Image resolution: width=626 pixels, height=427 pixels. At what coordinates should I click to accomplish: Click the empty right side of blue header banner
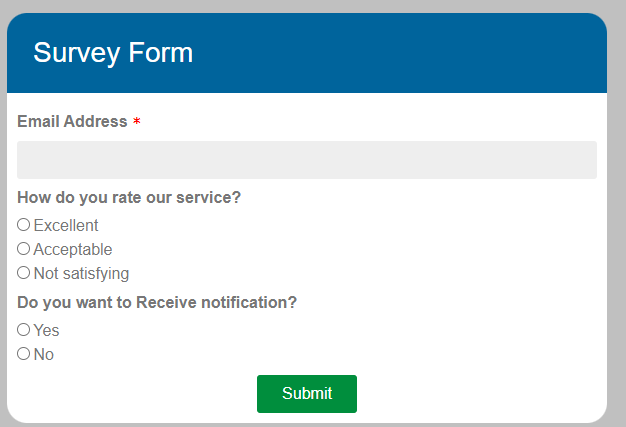click(x=450, y=53)
